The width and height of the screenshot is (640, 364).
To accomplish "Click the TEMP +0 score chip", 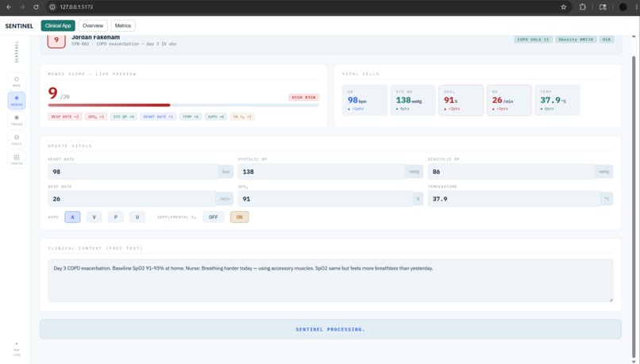I will click(x=191, y=117).
